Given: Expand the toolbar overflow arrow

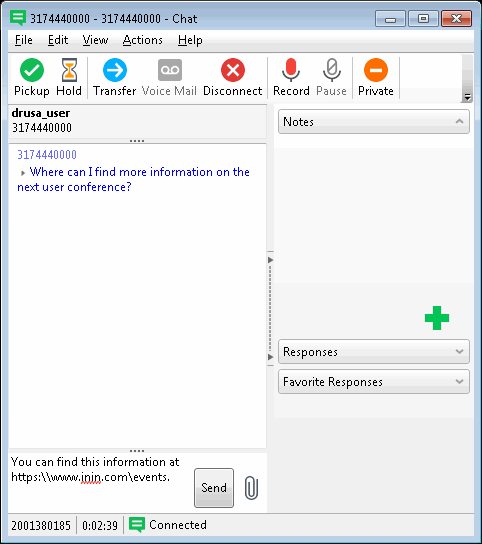Looking at the screenshot, I should click(467, 97).
